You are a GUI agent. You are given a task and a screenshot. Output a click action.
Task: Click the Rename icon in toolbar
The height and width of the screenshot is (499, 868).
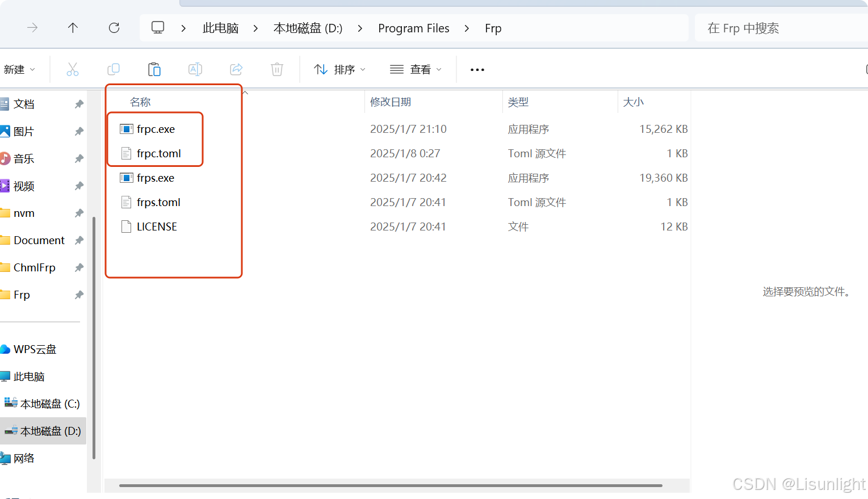coord(195,69)
